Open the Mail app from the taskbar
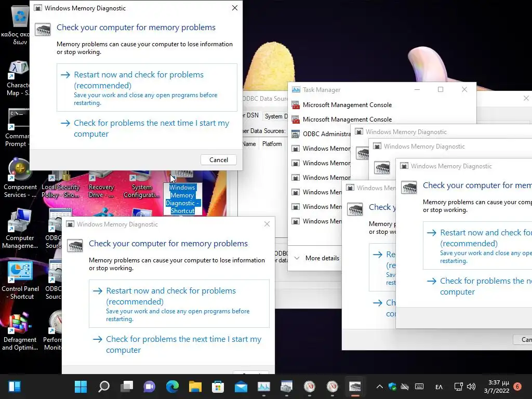Image resolution: width=532 pixels, height=399 pixels. point(241,387)
